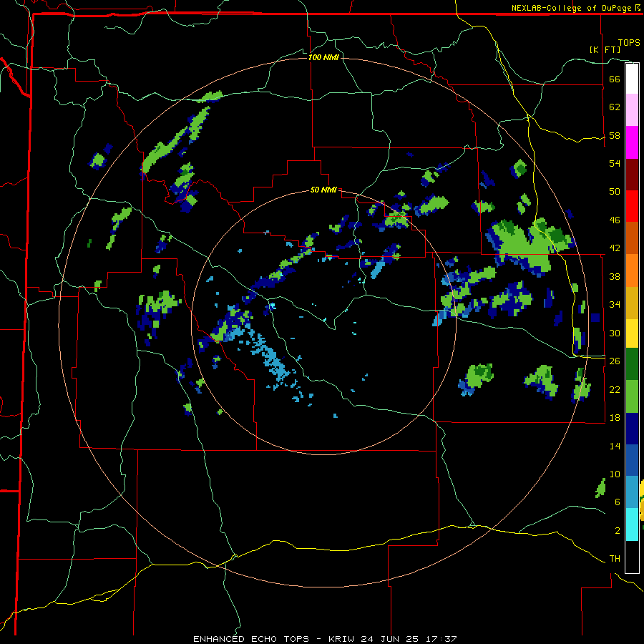Select the black TH legend swatch

click(632, 557)
